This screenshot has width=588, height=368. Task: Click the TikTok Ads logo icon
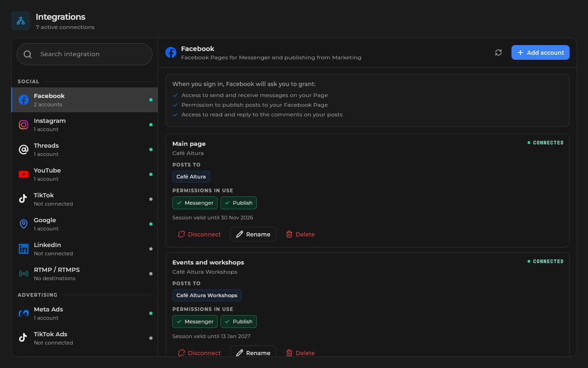23,338
